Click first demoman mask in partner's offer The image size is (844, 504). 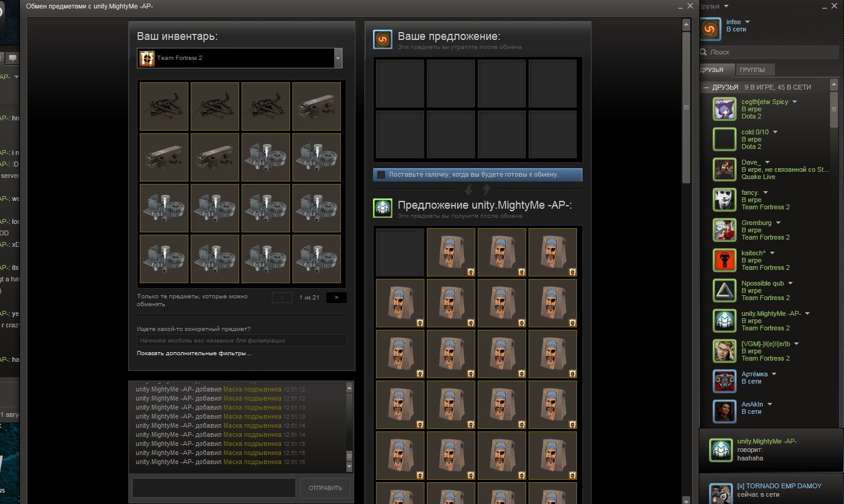[451, 252]
